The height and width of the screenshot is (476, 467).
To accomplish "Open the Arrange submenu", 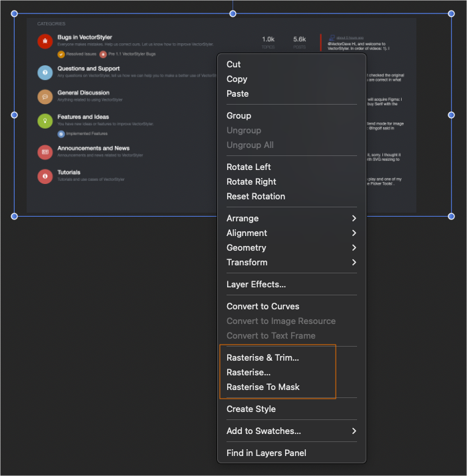I will pos(292,218).
